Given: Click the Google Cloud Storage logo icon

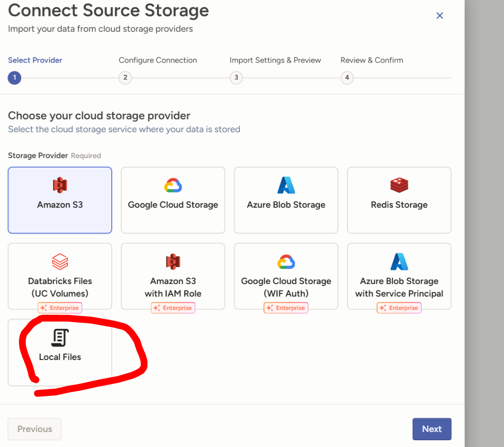Looking at the screenshot, I should (173, 185).
